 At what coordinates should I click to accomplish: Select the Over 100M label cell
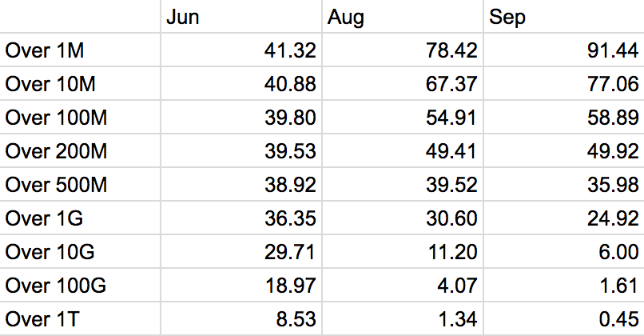pyautogui.click(x=80, y=118)
